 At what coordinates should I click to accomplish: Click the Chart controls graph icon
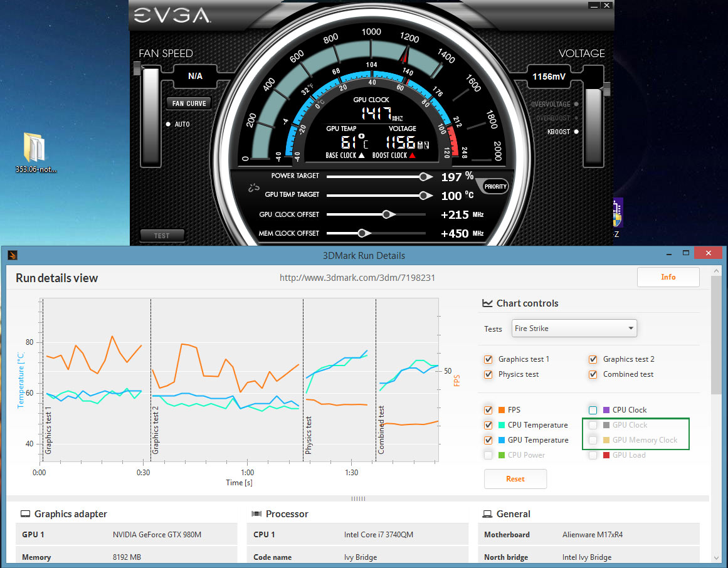coord(487,303)
